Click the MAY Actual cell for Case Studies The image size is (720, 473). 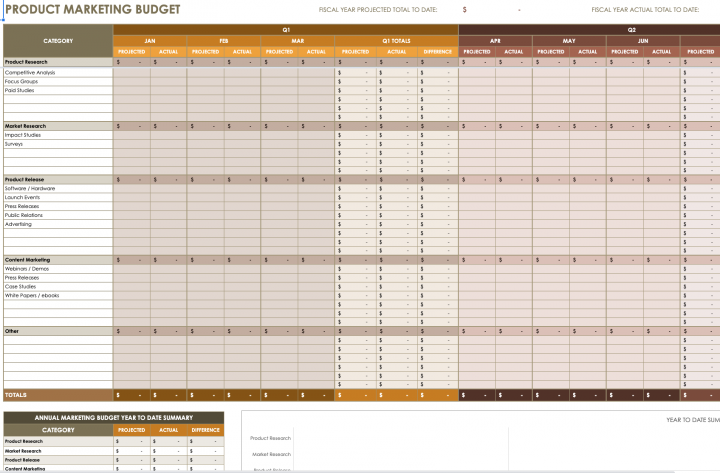click(588, 287)
